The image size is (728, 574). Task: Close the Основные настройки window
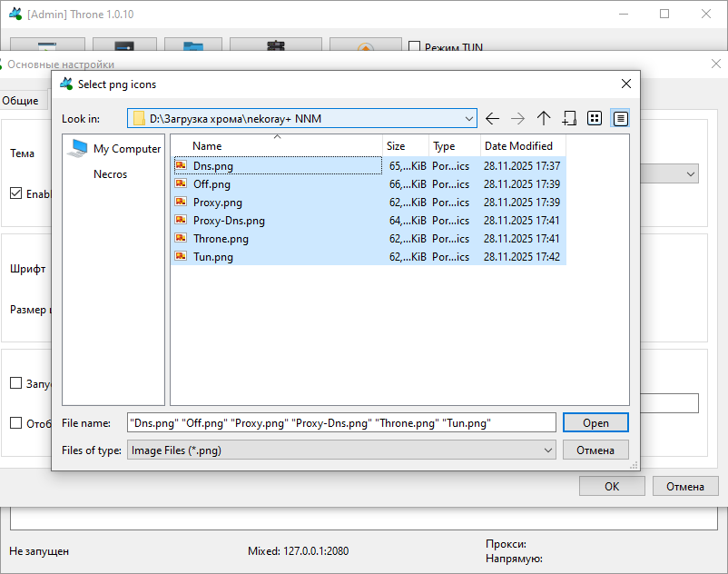pos(716,64)
